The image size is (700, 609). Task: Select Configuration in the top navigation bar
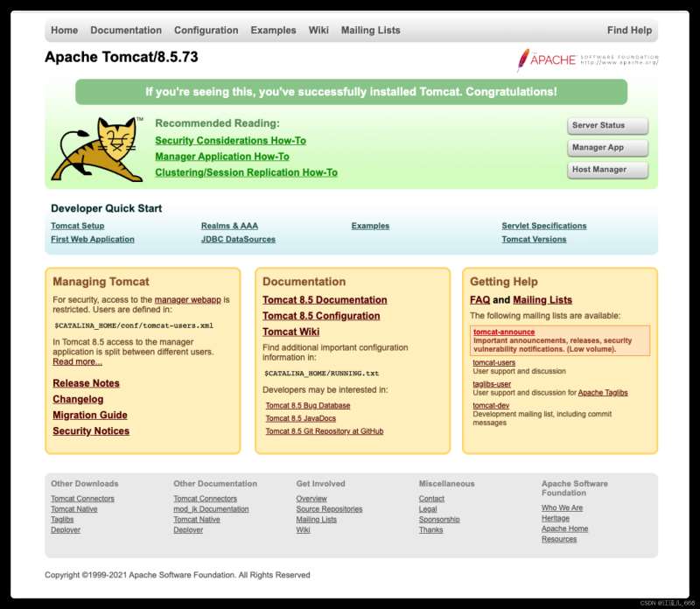[x=206, y=31]
